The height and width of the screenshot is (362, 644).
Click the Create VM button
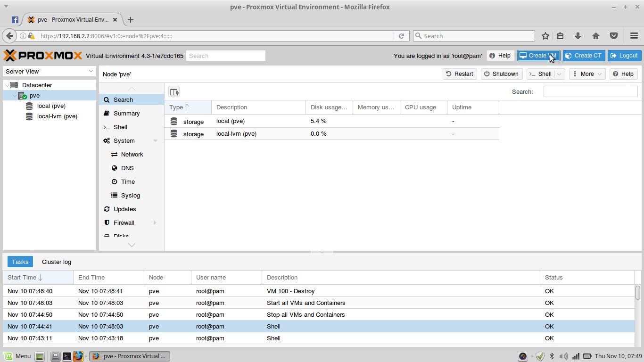538,56
